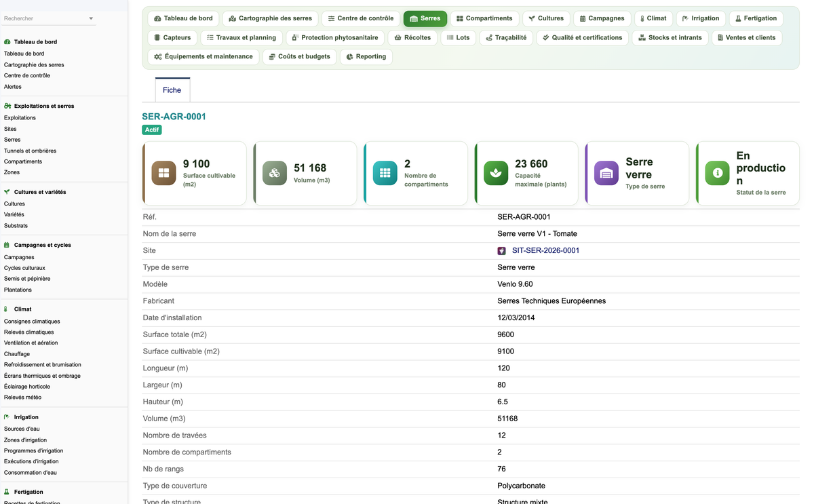
Task: Open Stocks et intrants button
Action: (x=670, y=37)
